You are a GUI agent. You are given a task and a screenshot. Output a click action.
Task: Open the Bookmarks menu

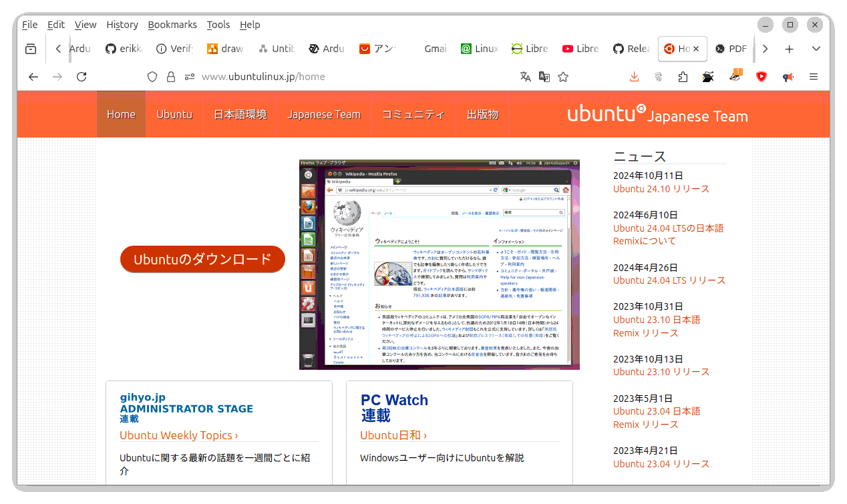point(172,25)
